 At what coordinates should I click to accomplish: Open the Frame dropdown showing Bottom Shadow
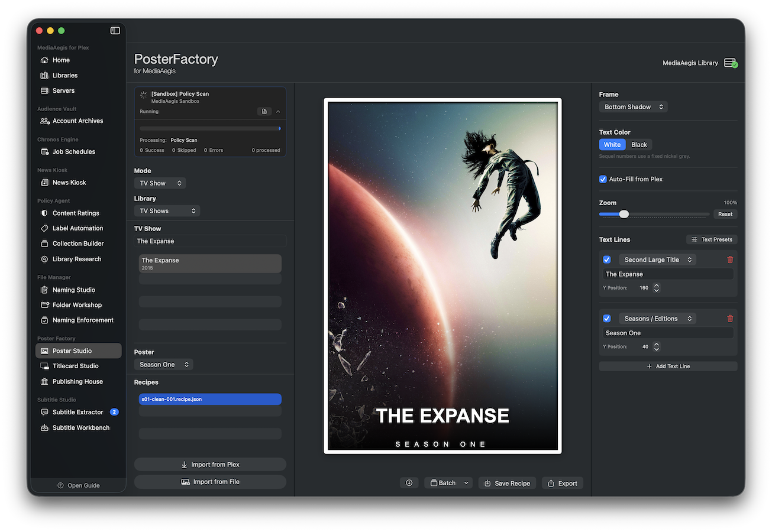coord(633,107)
